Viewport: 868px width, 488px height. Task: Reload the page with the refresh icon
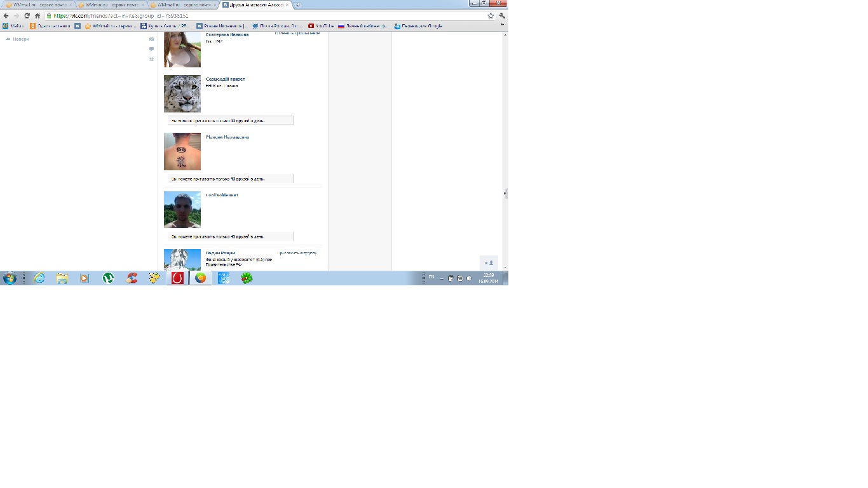(27, 16)
